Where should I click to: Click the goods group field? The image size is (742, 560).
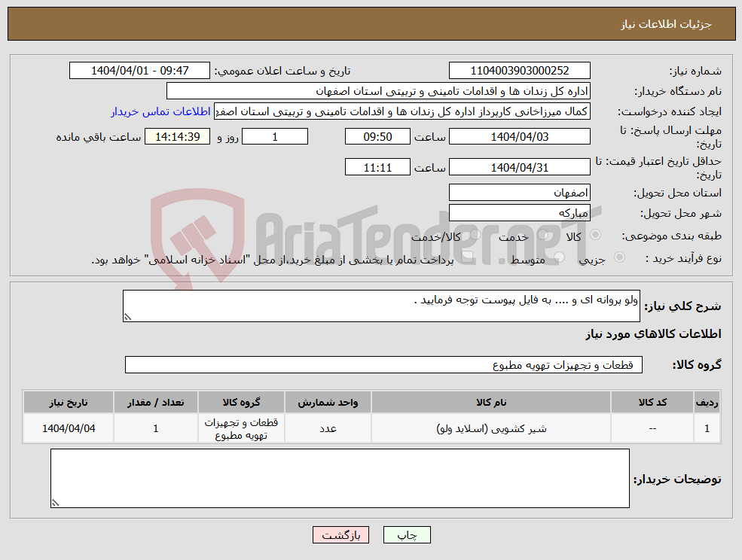click(383, 364)
